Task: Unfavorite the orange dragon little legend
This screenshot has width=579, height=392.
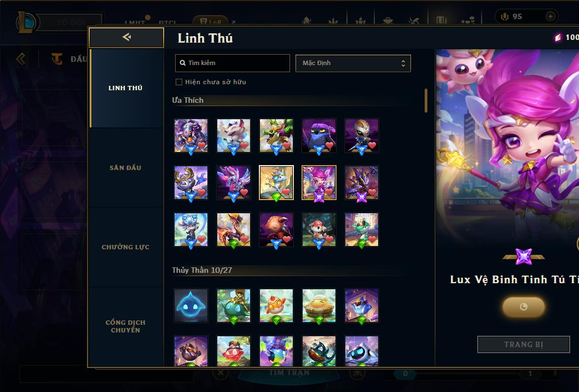Action: (244, 239)
